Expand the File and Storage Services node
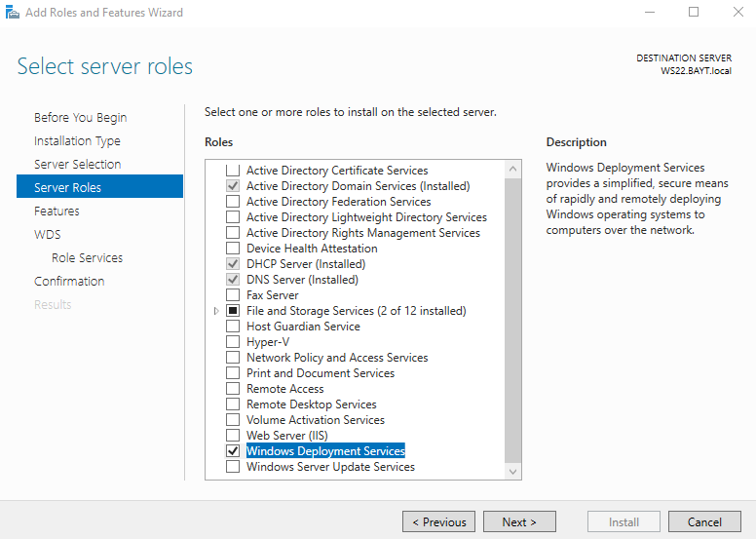Image resolution: width=756 pixels, height=539 pixels. pyautogui.click(x=216, y=311)
